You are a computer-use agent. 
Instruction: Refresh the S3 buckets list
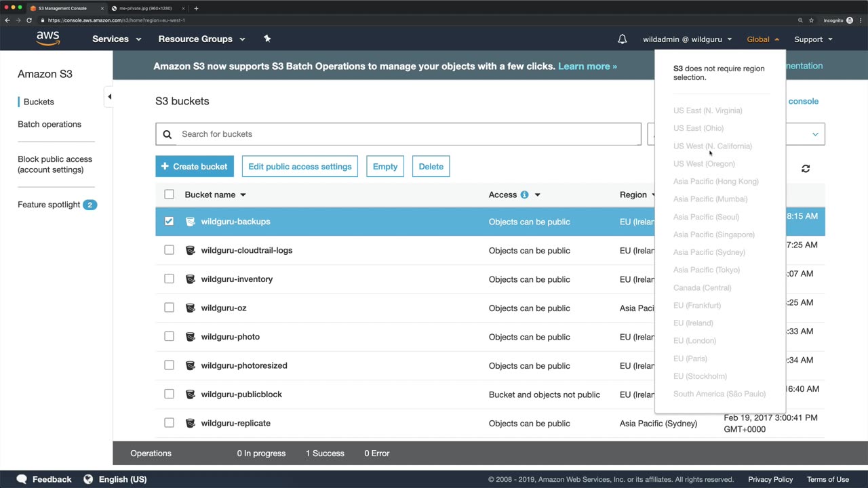(x=806, y=168)
